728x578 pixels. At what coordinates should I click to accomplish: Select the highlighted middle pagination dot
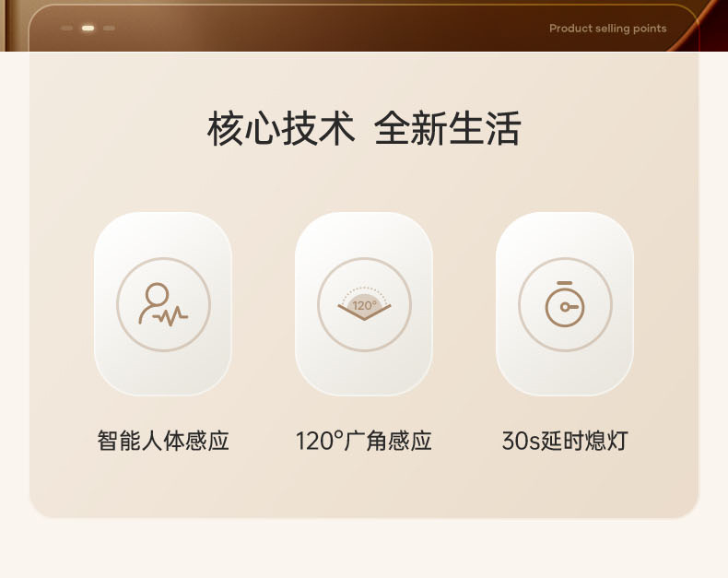[x=88, y=29]
